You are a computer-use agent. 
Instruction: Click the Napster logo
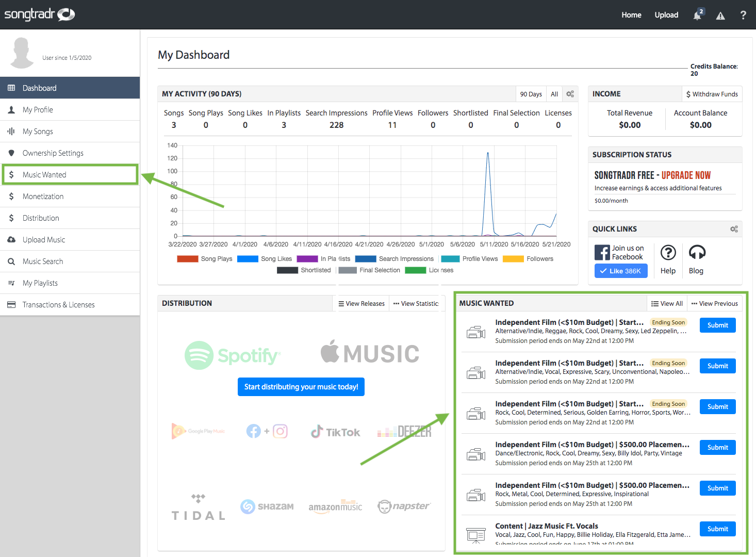coord(404,506)
